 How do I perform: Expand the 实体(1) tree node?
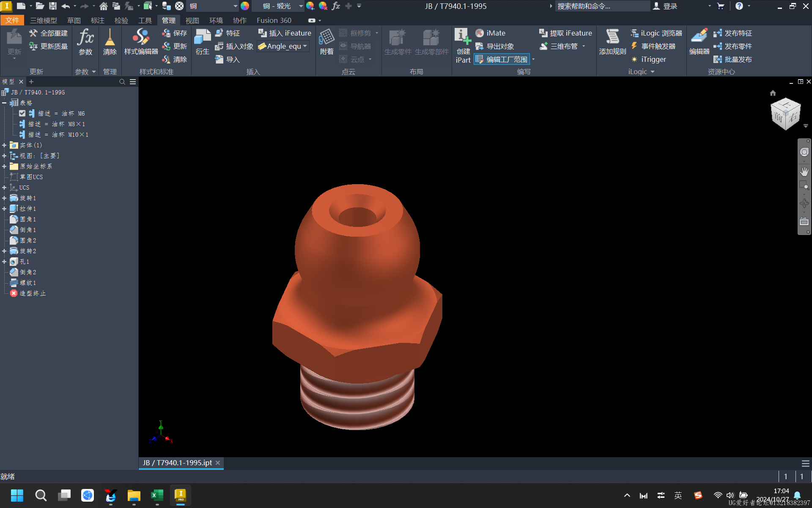point(5,145)
